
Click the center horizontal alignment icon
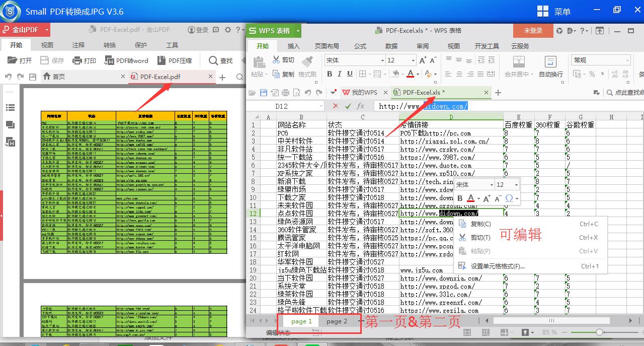459,74
